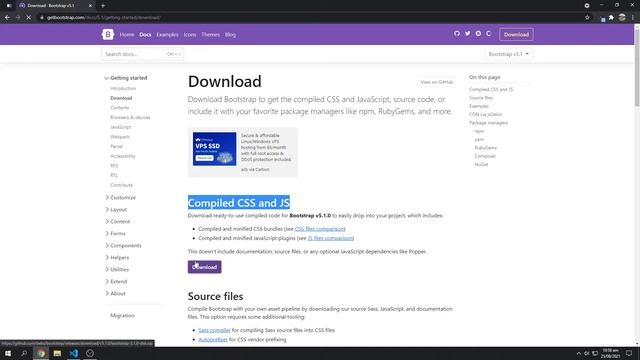The image size is (640, 360).
Task: Open the Windows Start menu
Action: coord(8,353)
